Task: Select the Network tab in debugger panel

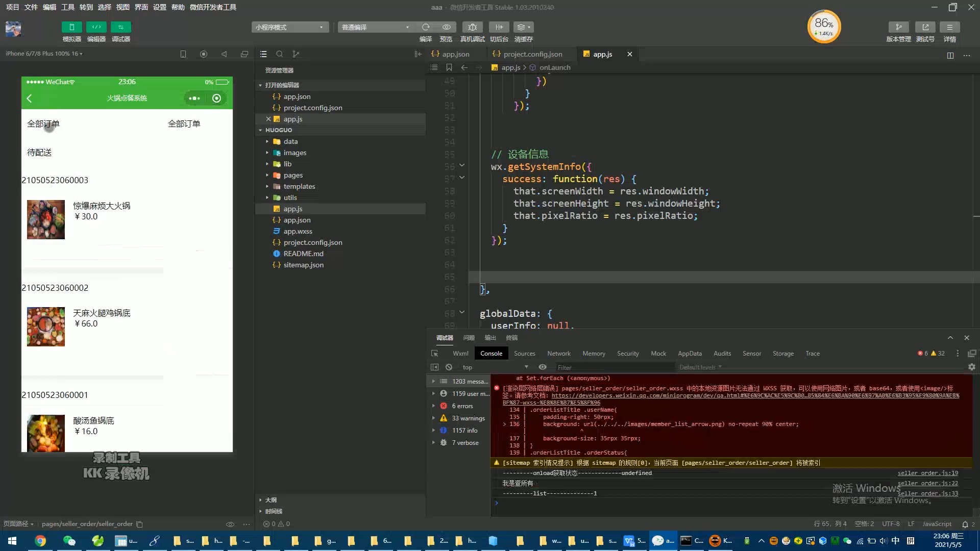Action: click(559, 353)
